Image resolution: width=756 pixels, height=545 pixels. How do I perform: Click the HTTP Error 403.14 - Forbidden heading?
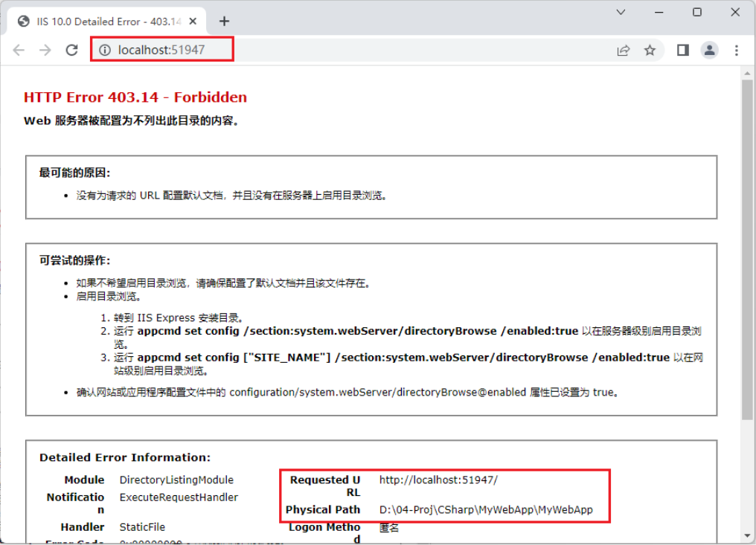(135, 97)
